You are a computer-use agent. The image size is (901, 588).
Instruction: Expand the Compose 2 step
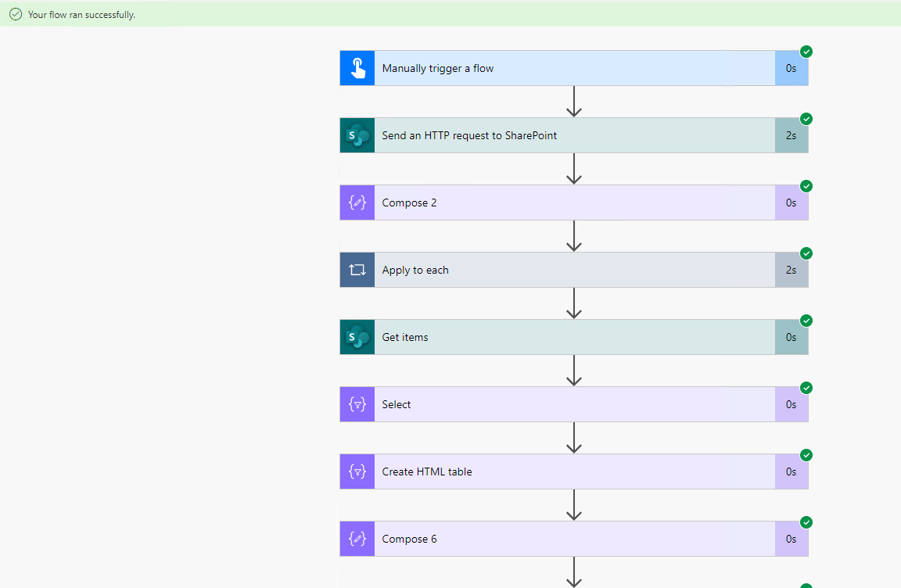coord(574,203)
